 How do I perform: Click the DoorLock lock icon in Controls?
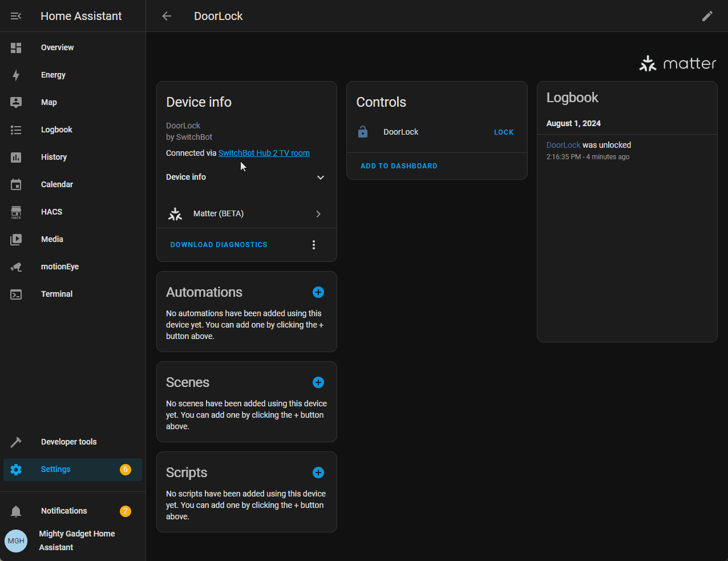pos(363,132)
